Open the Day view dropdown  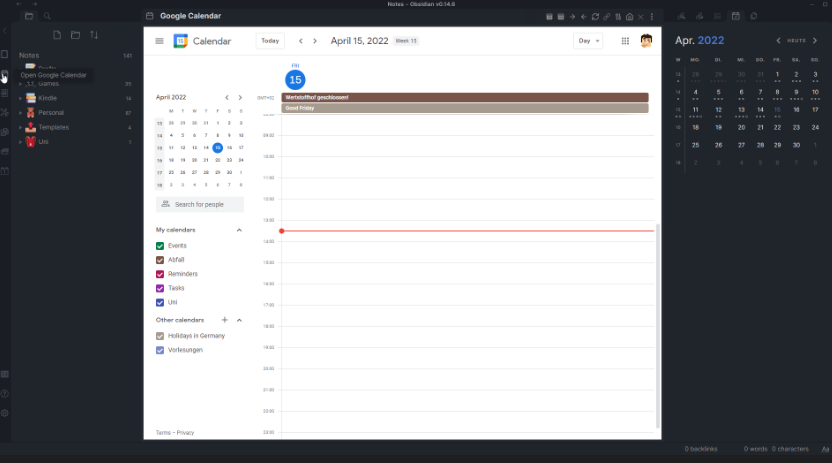tap(588, 41)
